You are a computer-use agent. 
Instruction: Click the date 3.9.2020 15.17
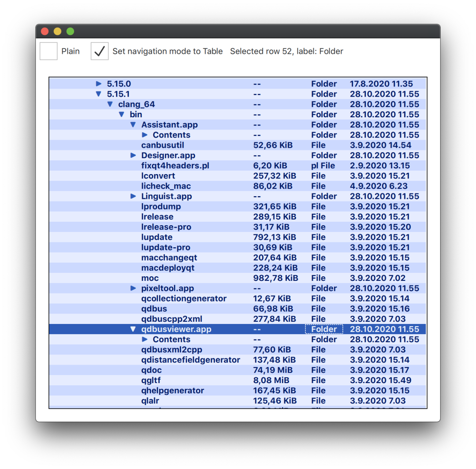tap(379, 370)
